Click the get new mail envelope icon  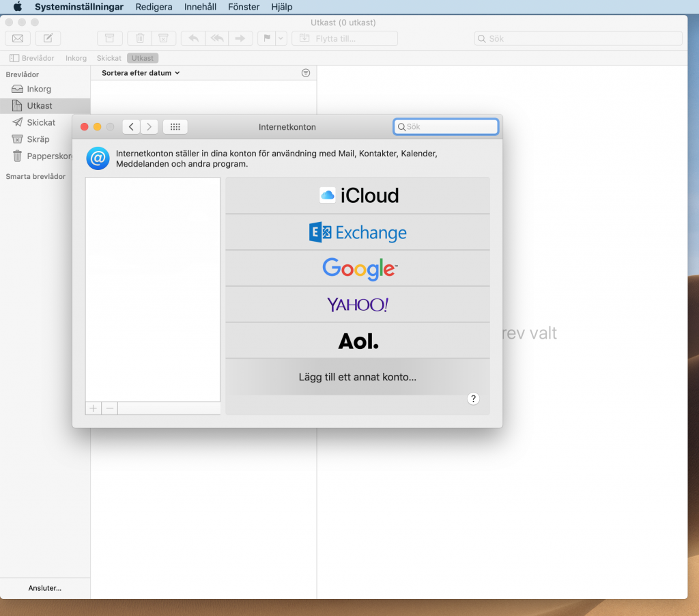pyautogui.click(x=18, y=38)
